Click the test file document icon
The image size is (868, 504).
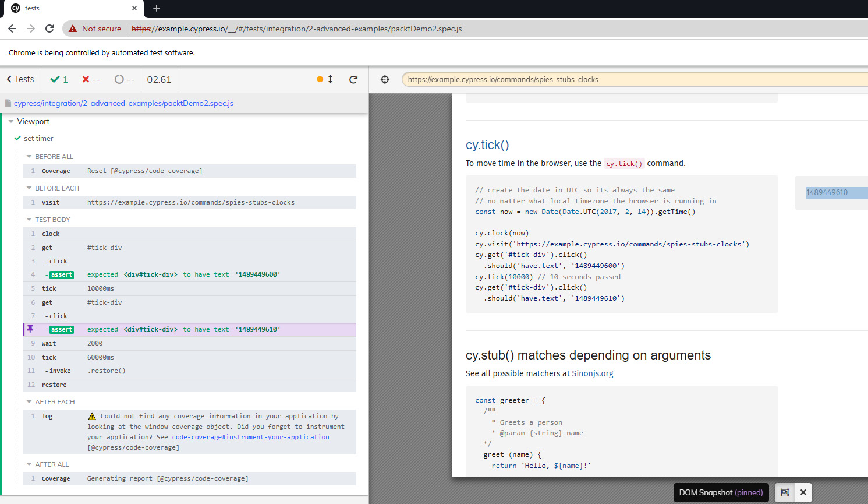pyautogui.click(x=8, y=103)
